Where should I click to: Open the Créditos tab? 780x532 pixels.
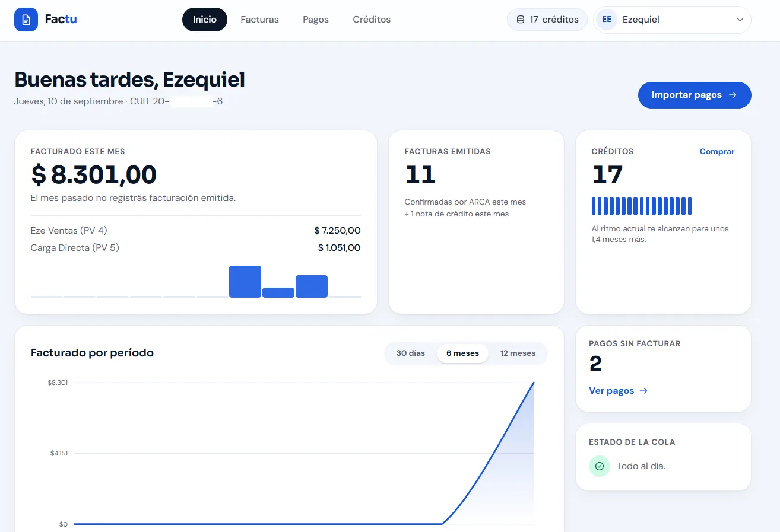pos(372,20)
